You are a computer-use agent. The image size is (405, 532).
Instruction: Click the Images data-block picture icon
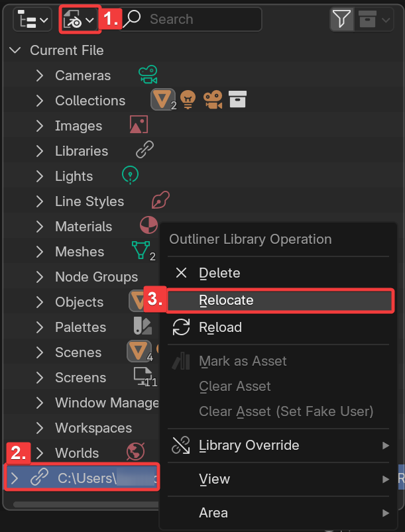coord(139,125)
